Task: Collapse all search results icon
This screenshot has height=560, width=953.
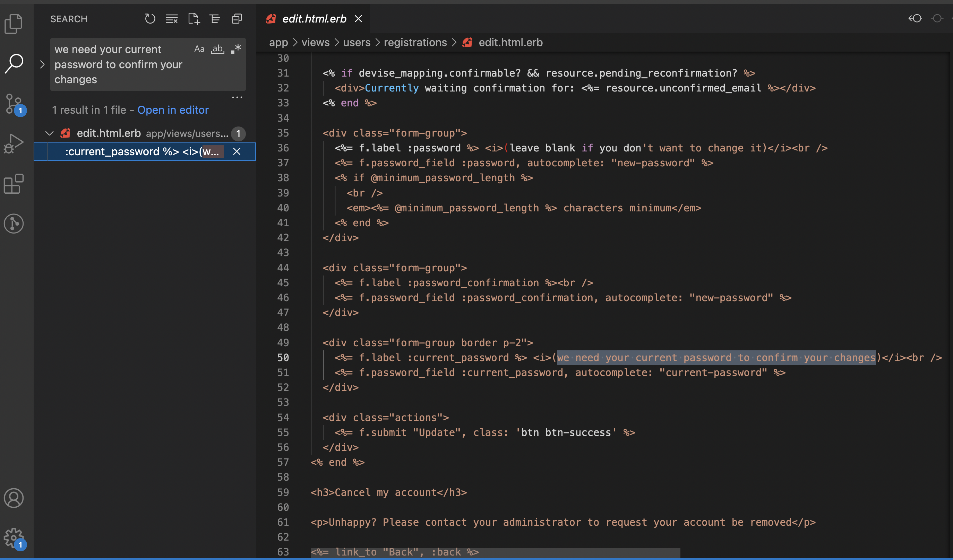Action: 237,18
